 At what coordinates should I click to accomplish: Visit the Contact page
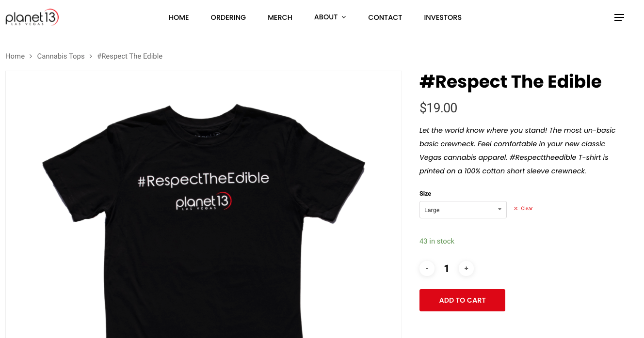click(385, 17)
